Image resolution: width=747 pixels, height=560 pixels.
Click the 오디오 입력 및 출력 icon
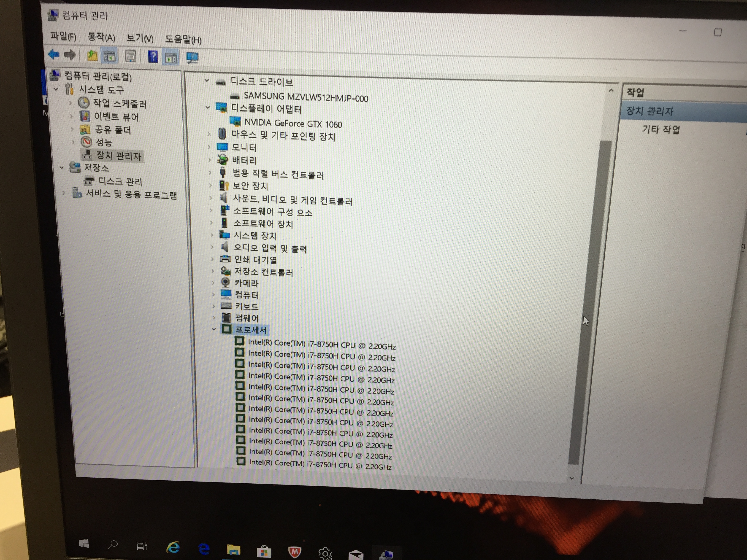tap(225, 247)
